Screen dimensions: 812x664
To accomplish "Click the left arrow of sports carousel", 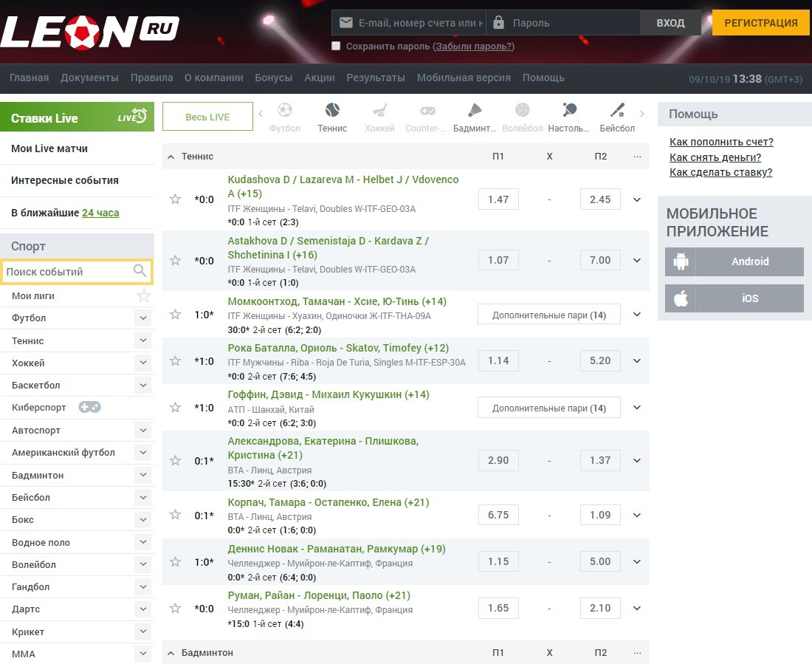I will [x=261, y=114].
